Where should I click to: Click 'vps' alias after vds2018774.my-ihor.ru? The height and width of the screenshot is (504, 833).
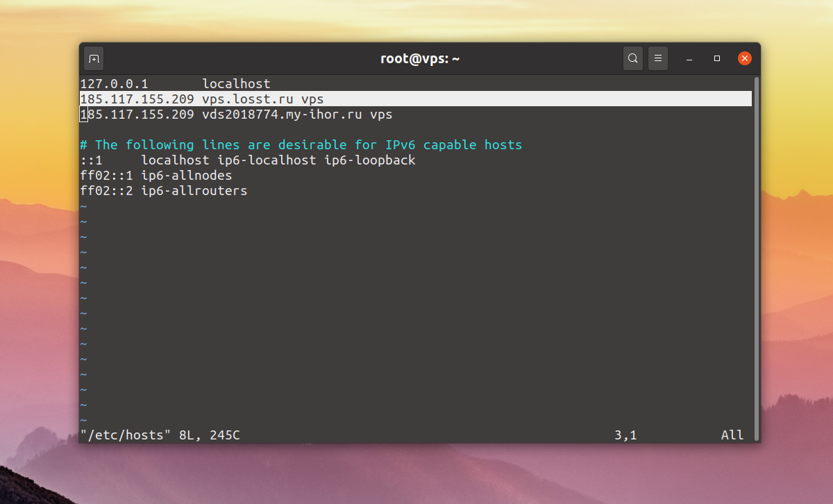pyautogui.click(x=381, y=114)
